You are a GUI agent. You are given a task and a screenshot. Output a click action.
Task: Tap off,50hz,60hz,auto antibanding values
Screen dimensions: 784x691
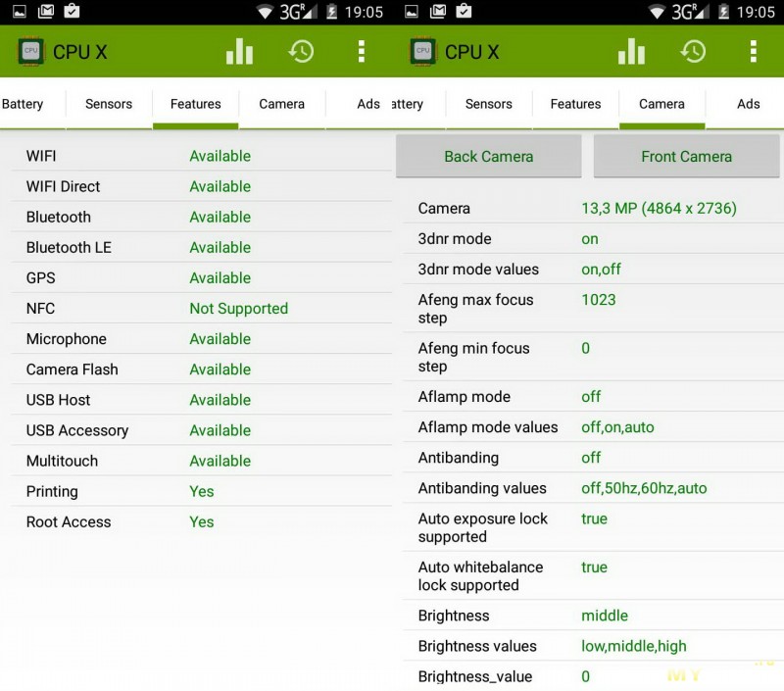(x=644, y=488)
